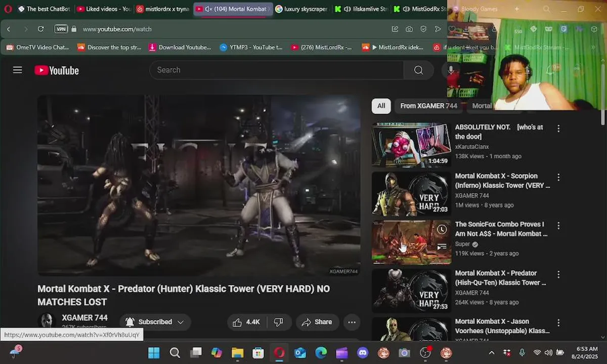607x364 pixels.
Task: Switch to the lilskamlive Stream tab
Action: 360,9
